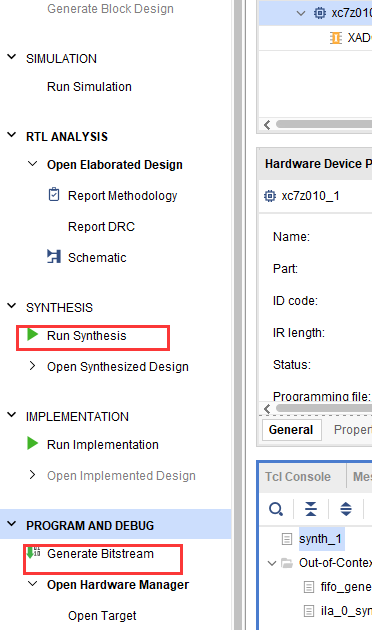Click the hardware tree horizontal scrollbar
372x630 pixels.
pos(324,124)
